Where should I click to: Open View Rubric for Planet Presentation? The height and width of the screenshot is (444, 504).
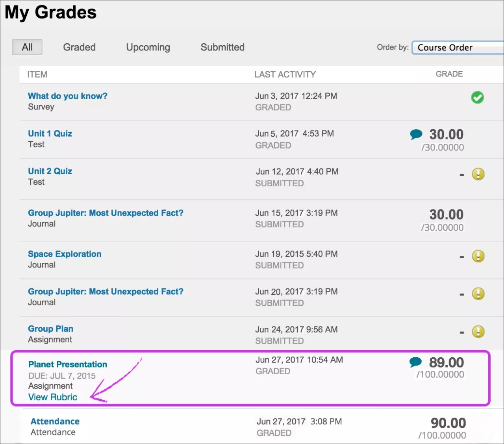tap(53, 397)
